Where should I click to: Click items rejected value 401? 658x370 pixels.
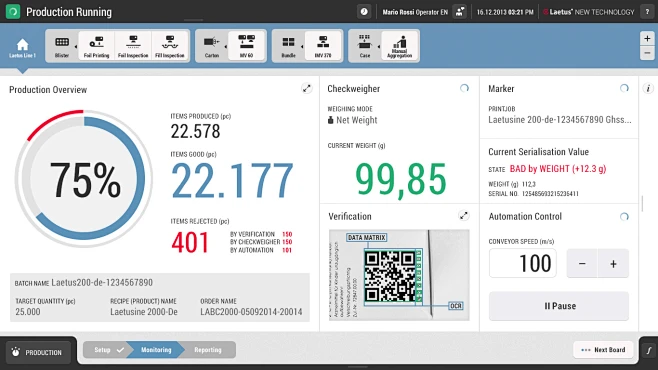click(x=190, y=242)
